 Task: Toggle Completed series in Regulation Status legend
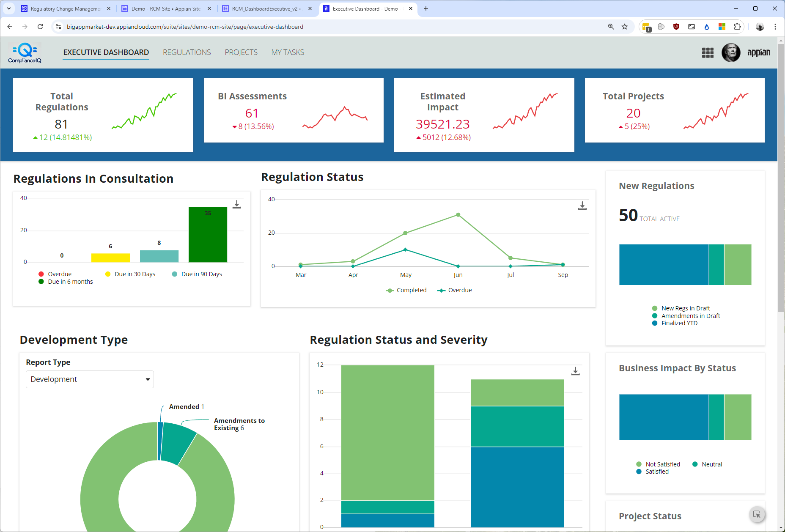pyautogui.click(x=406, y=290)
